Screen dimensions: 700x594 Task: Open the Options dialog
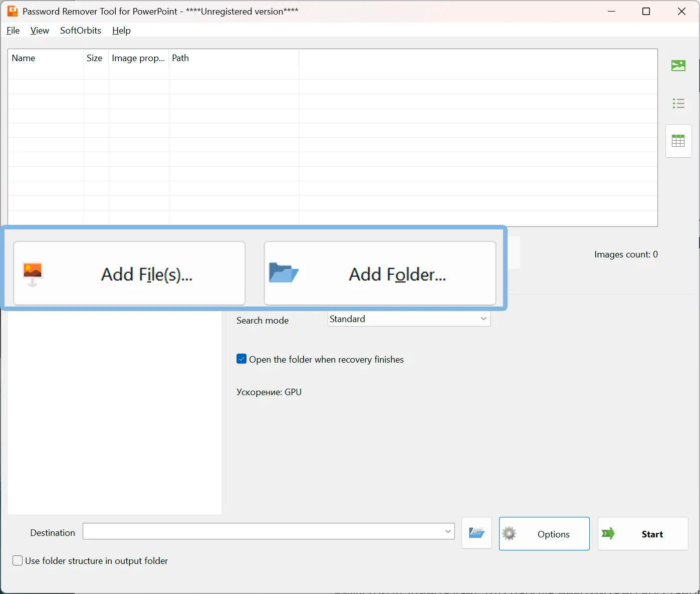pos(544,534)
